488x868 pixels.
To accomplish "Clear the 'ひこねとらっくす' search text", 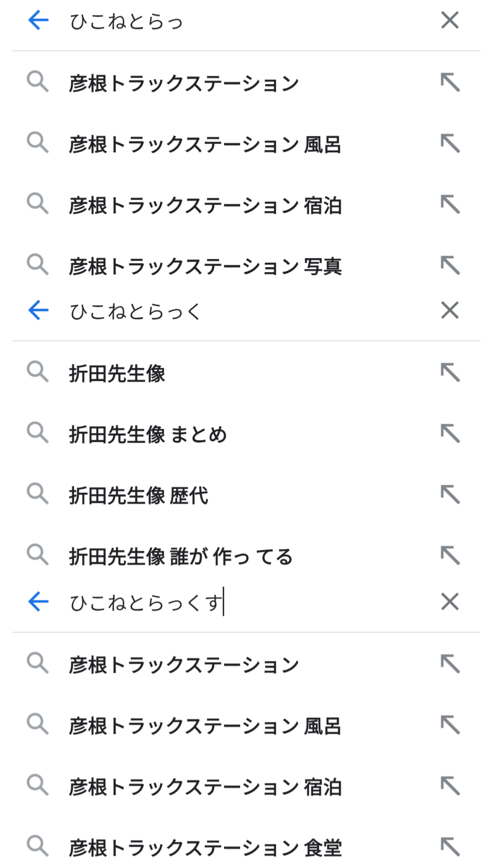I will tap(450, 601).
